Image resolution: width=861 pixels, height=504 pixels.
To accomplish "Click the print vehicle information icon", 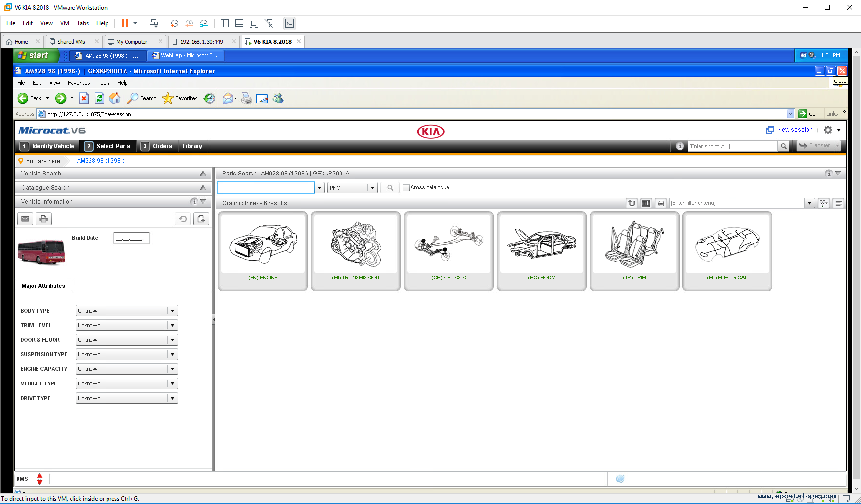I will tap(44, 219).
